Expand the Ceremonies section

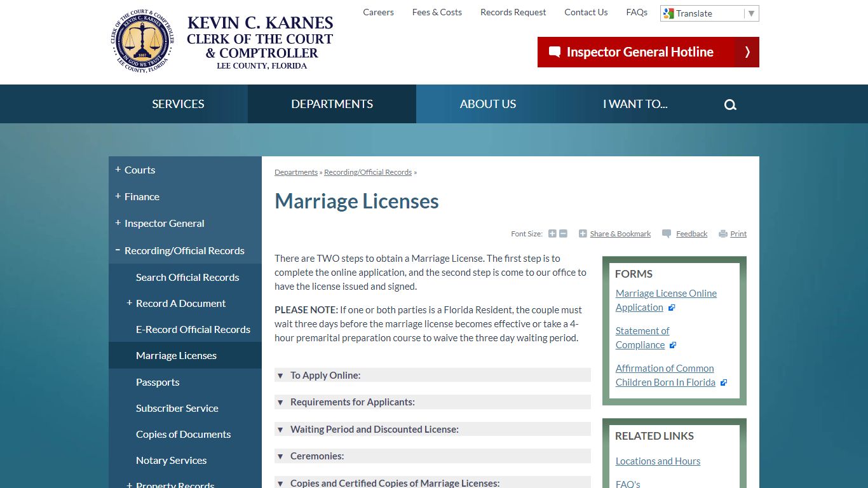433,456
